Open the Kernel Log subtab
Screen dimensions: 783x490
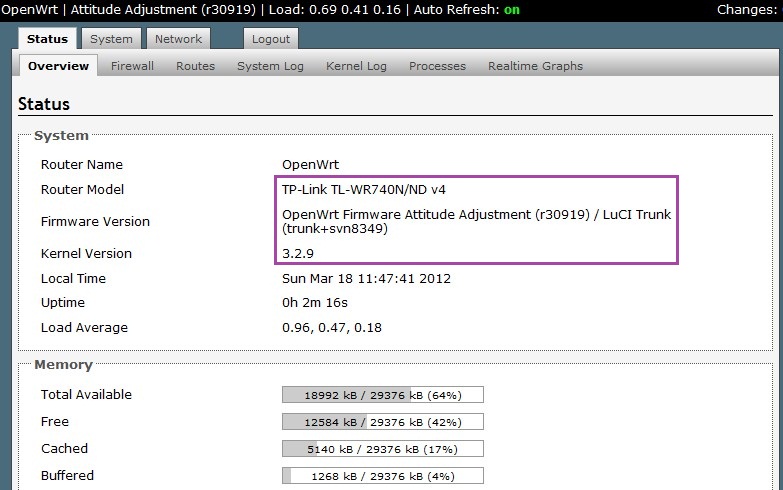point(356,66)
